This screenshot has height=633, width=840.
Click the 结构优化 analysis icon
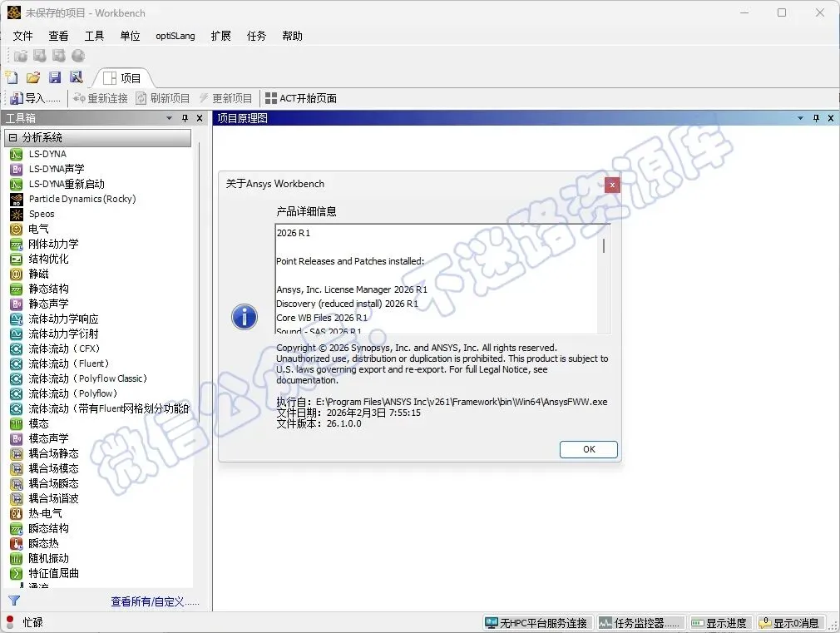[x=17, y=260]
